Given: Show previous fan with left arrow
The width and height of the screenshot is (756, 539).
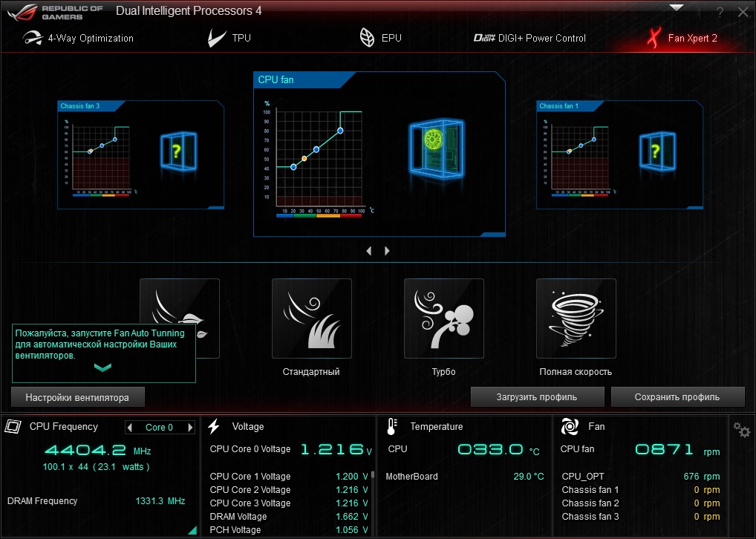Looking at the screenshot, I should pos(369,251).
